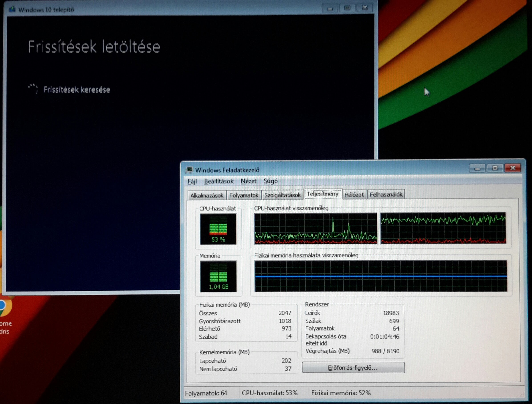The width and height of the screenshot is (532, 404).
Task: Switch to the Alkalmazások tab
Action: [x=207, y=195]
